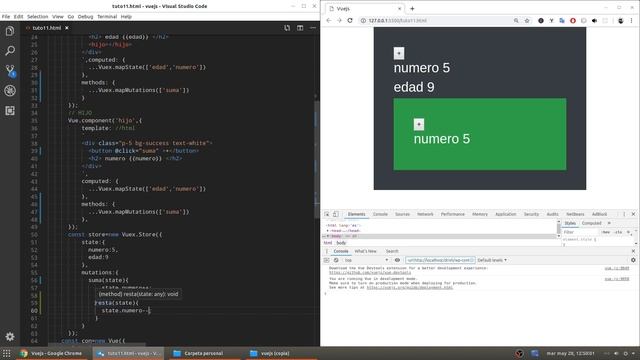The width and height of the screenshot is (640, 360).
Task: Switch to the Network tab
Action: tap(425, 214)
